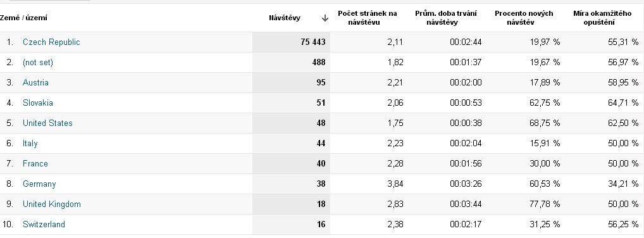The image size is (644, 238).
Task: Open the Germany country link
Action: pyautogui.click(x=39, y=184)
